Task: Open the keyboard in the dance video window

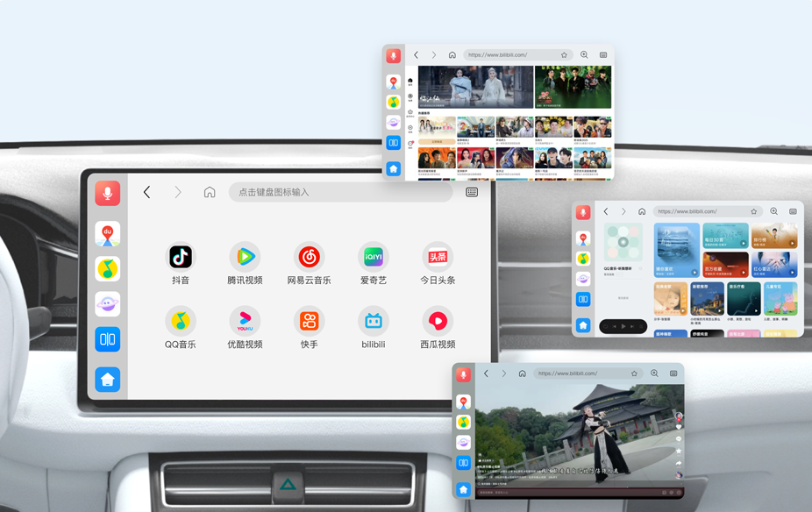Action: 673,373
